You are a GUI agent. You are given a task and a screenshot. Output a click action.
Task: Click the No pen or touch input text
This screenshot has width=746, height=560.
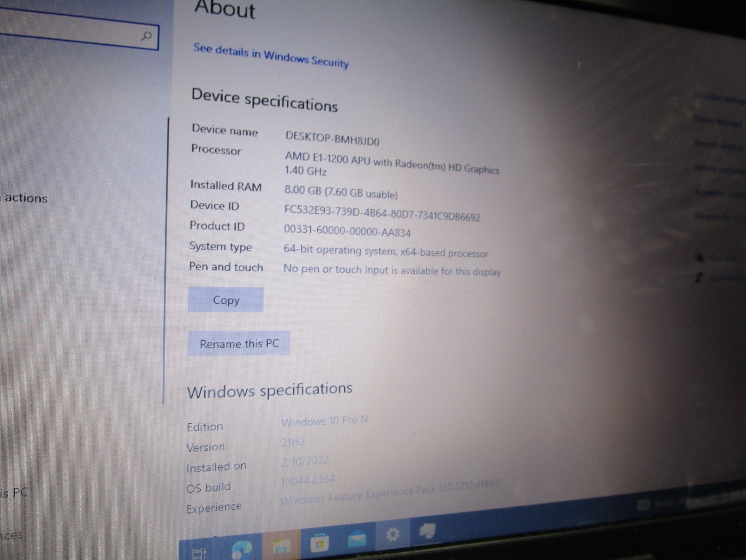[392, 270]
